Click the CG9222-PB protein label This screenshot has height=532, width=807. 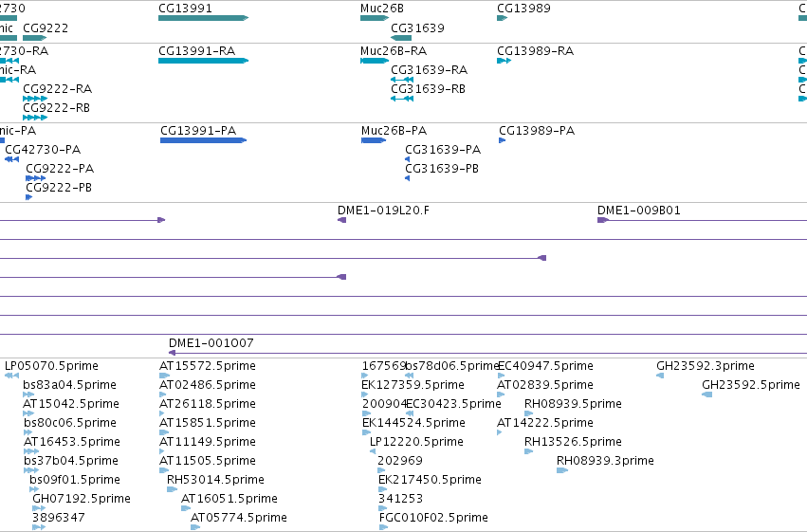pyautogui.click(x=59, y=188)
